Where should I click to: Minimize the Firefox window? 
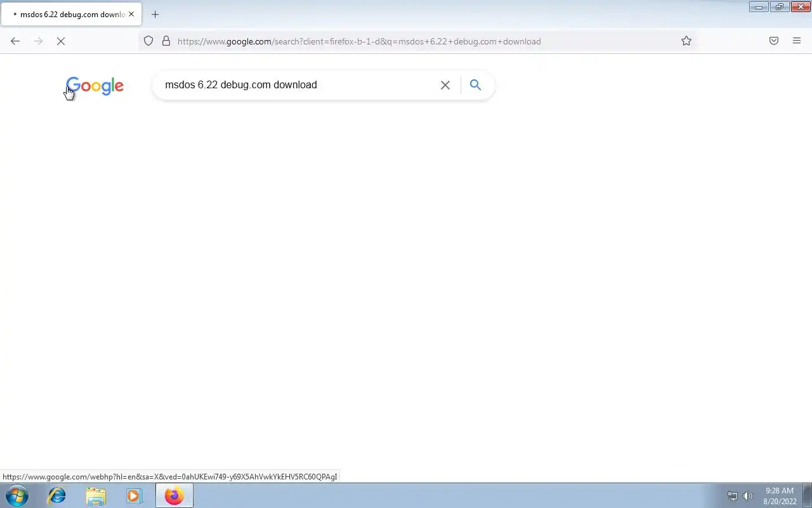pyautogui.click(x=759, y=7)
